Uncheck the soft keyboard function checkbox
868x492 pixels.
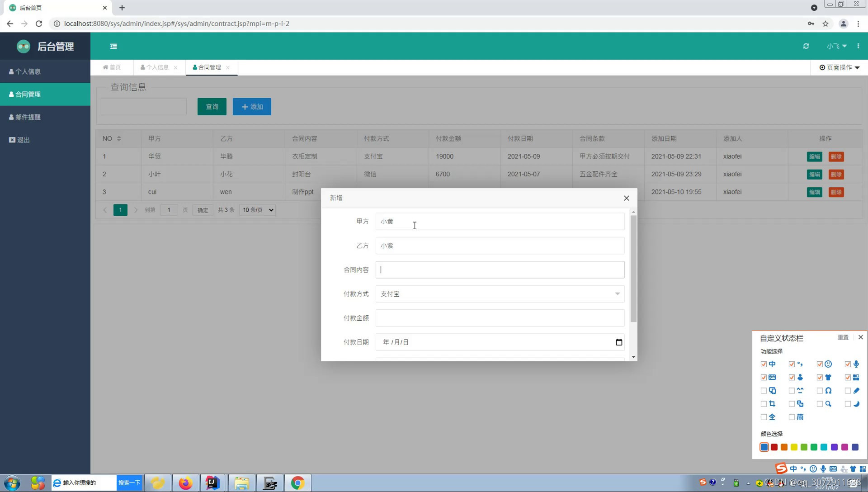coord(764,377)
